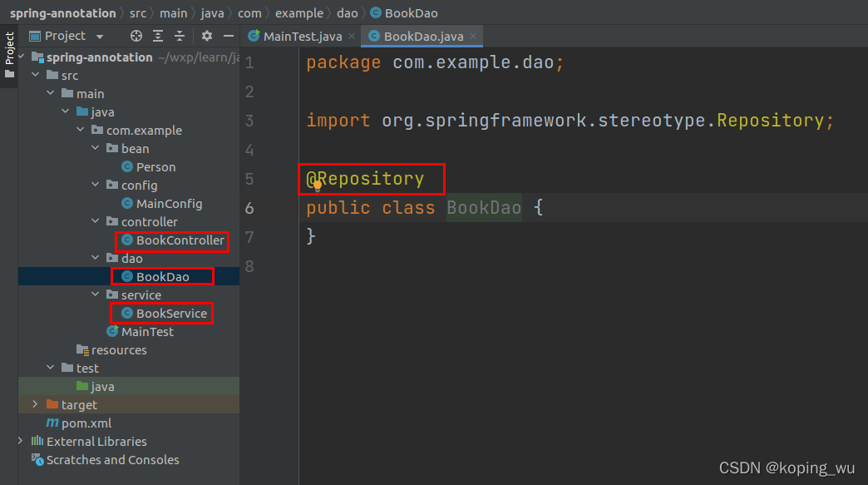868x485 pixels.
Task: Click the intention bulb on @Repository line
Action: pyautogui.click(x=318, y=186)
